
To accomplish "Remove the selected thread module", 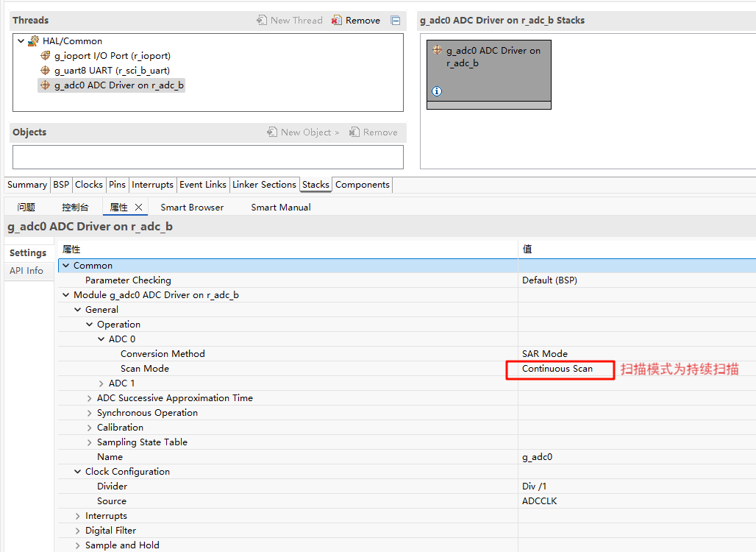I will coord(356,21).
